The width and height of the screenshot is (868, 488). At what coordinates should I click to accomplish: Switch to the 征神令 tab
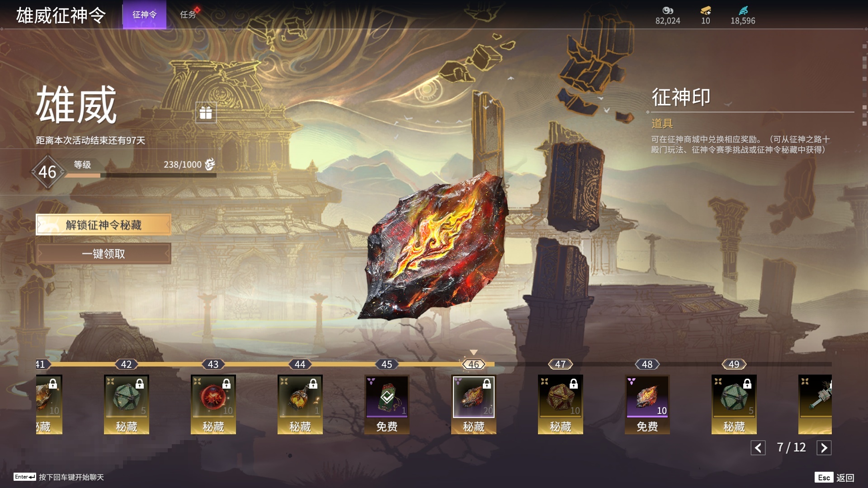145,14
